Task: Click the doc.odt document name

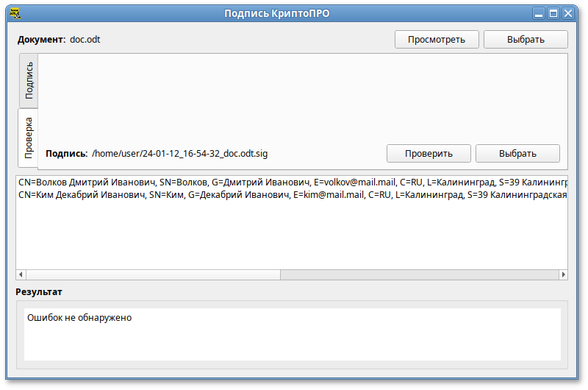Action: [85, 39]
